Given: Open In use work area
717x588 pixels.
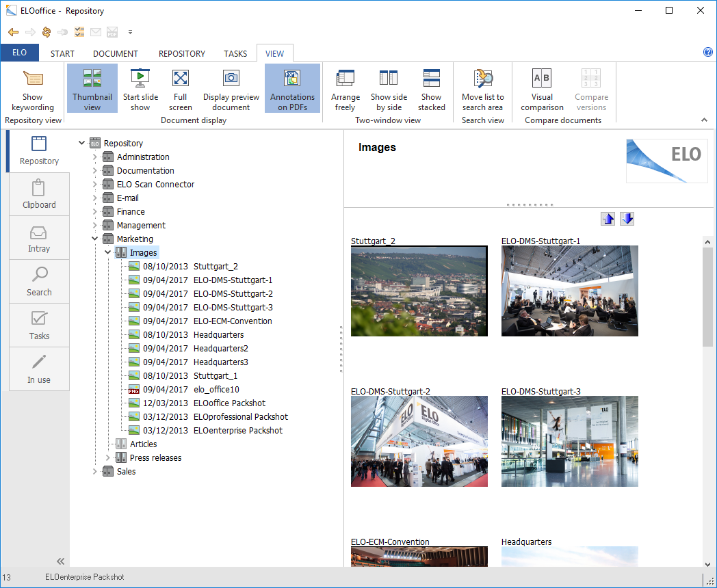Looking at the screenshot, I should pos(39,370).
